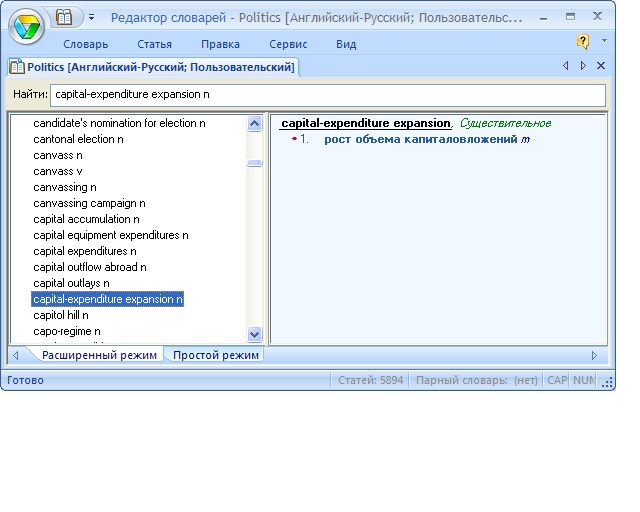Open the Правка menu

pos(220,44)
